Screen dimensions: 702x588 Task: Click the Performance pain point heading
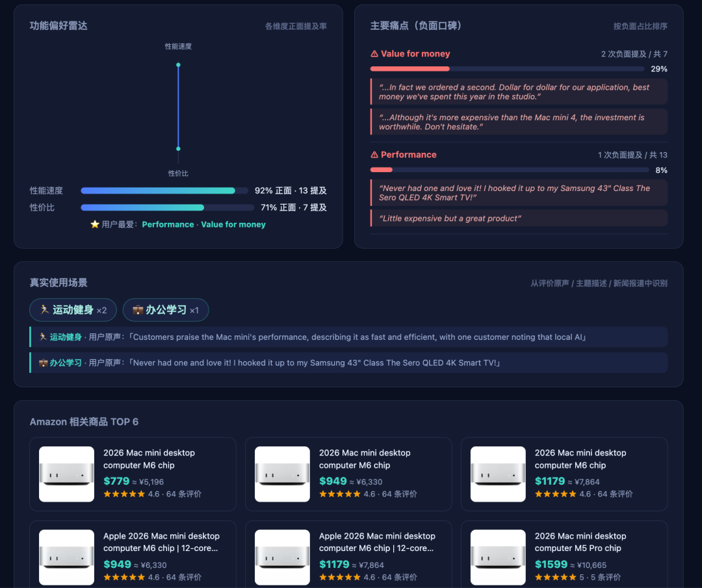(408, 155)
